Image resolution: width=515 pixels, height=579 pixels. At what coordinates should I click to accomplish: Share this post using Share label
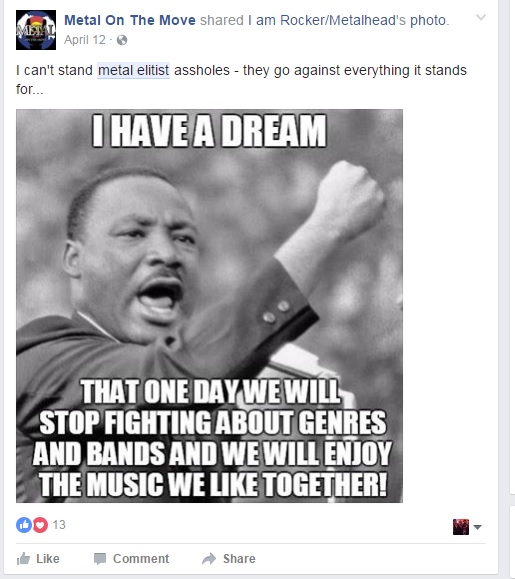click(x=239, y=558)
